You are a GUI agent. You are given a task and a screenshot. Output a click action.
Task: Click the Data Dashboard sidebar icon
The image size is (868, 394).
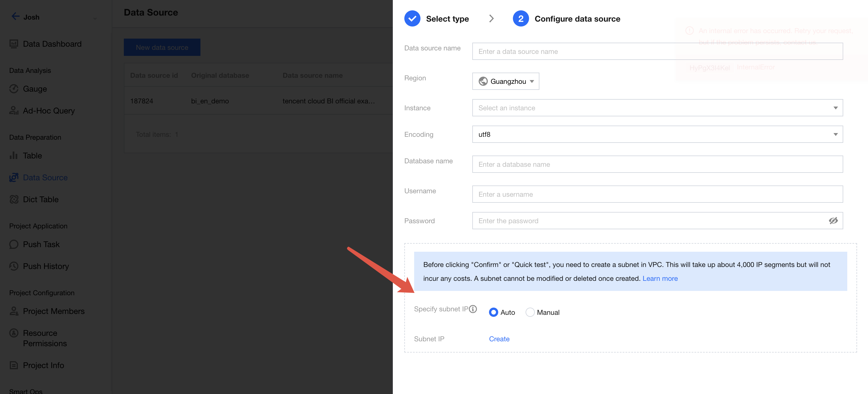tap(14, 44)
